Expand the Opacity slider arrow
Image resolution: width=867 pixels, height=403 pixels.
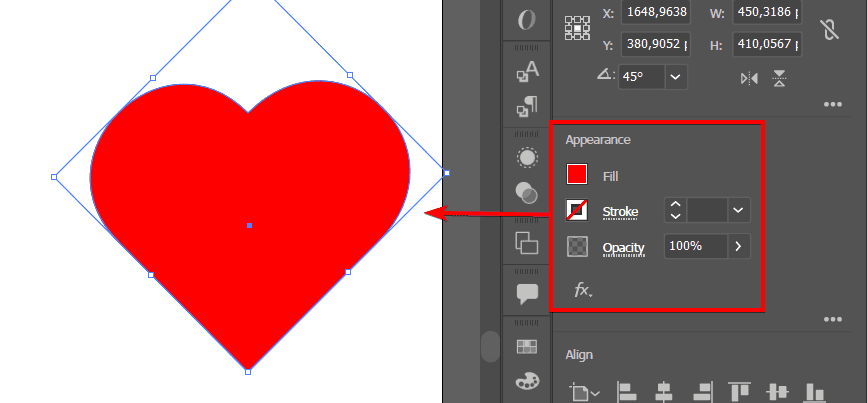click(738, 246)
